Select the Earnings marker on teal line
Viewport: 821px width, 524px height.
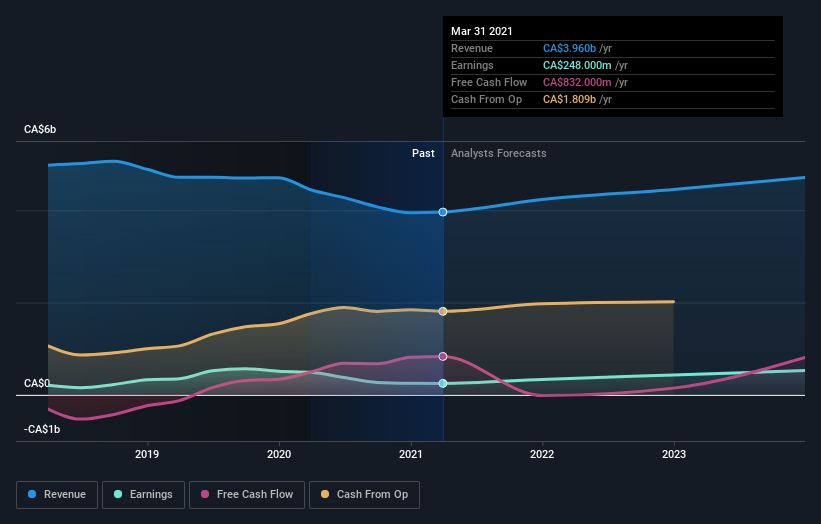443,384
